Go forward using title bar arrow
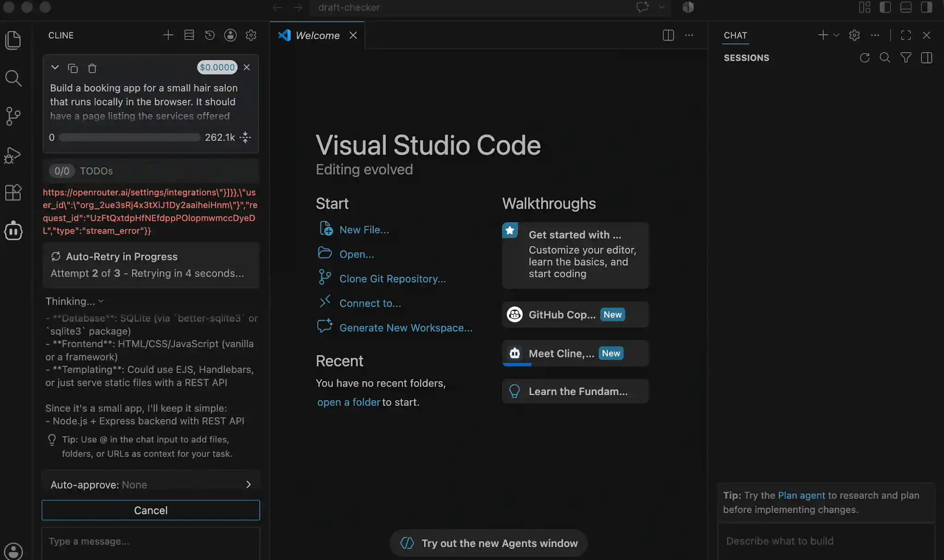944x560 pixels. [298, 7]
